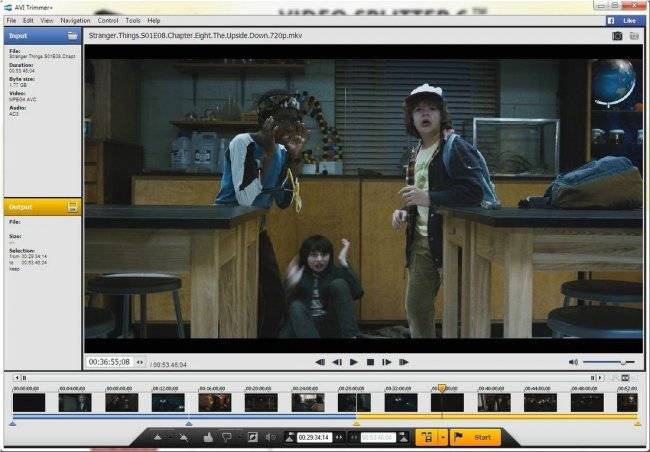Open the Tools menu
Image resolution: width=650 pixels, height=452 pixels.
[x=133, y=20]
